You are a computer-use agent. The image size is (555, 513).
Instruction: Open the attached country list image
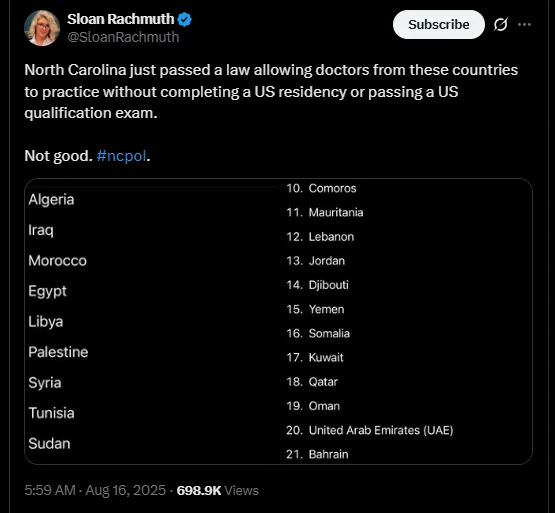click(x=278, y=321)
